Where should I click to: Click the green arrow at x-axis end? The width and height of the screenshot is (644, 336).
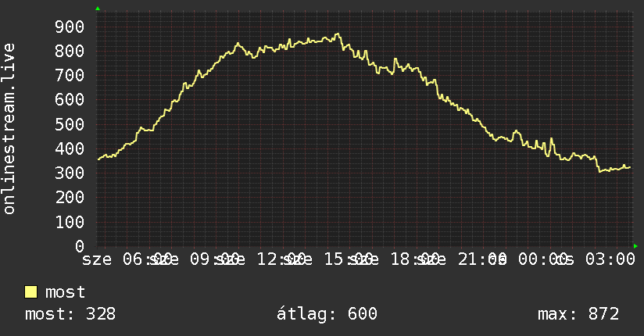click(x=635, y=246)
